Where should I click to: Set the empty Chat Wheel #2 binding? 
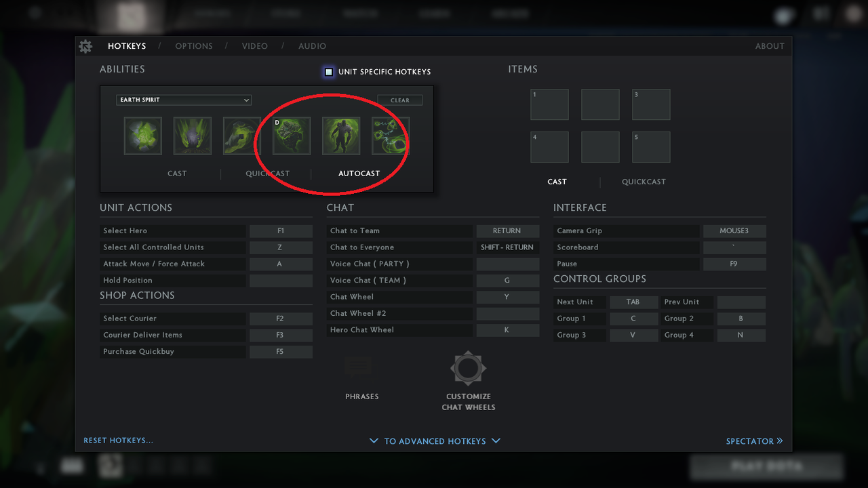point(508,313)
